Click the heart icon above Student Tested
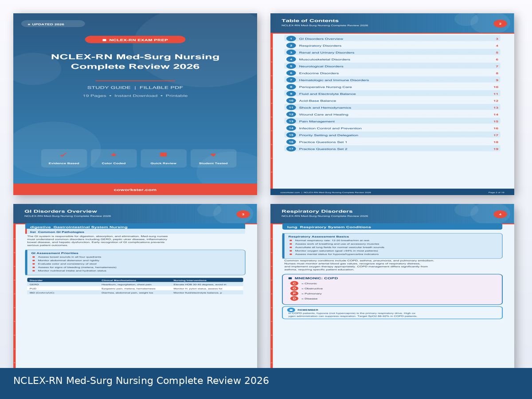Image resolution: width=532 pixels, height=399 pixels. [213, 155]
